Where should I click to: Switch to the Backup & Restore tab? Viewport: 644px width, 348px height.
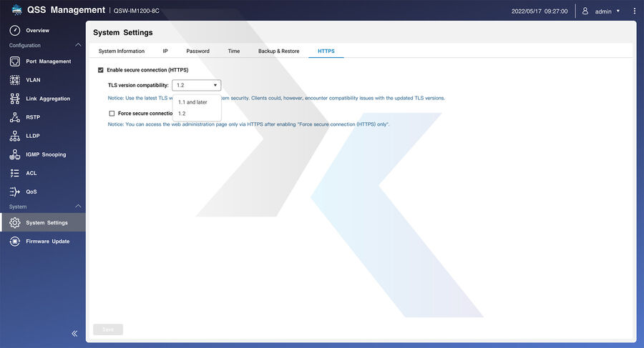[278, 51]
